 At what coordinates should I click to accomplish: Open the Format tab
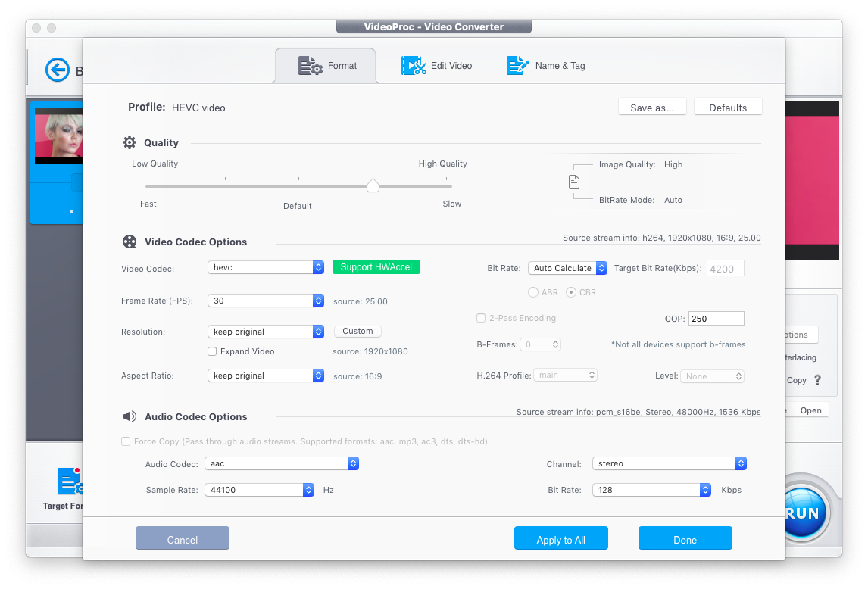326,66
